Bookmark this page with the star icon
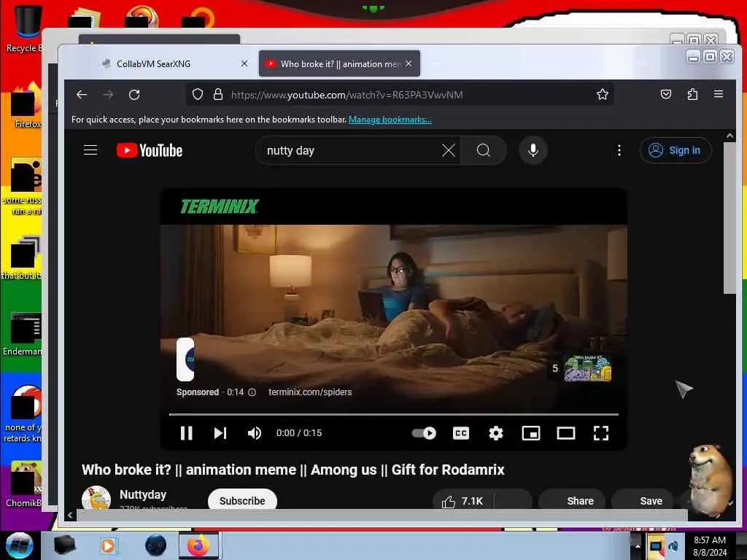The width and height of the screenshot is (747, 560). tap(602, 94)
